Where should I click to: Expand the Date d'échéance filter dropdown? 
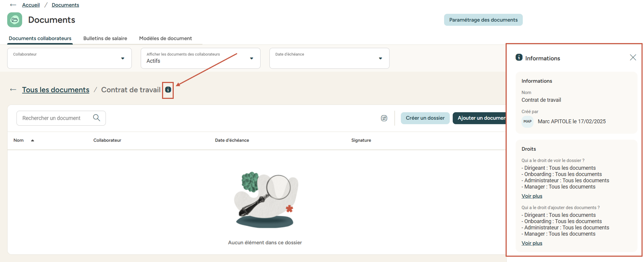[x=380, y=58]
